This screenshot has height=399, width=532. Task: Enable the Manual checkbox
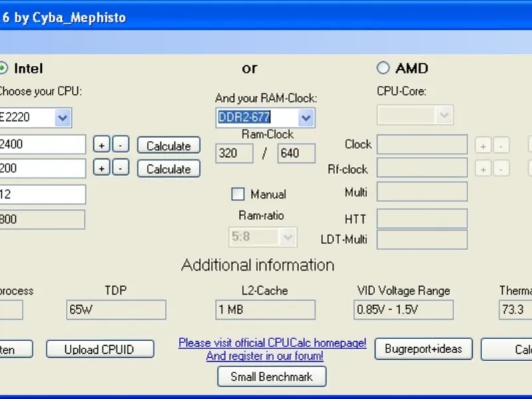tap(237, 194)
